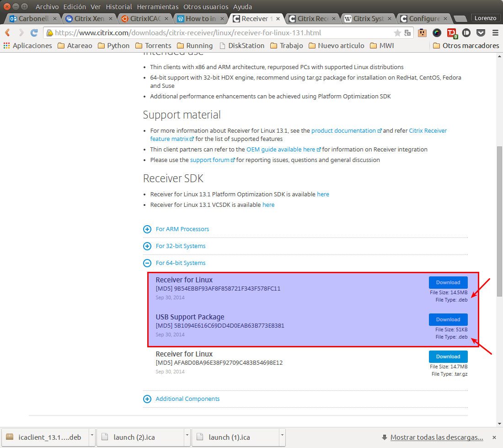Image resolution: width=503 pixels, height=448 pixels.
Task: Expand the Additional Components section
Action: pyautogui.click(x=181, y=399)
